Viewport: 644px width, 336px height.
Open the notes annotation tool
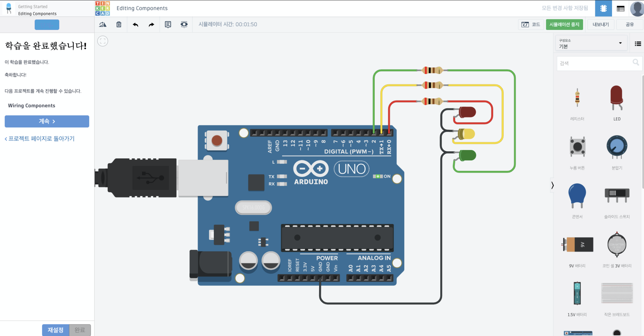pyautogui.click(x=168, y=25)
